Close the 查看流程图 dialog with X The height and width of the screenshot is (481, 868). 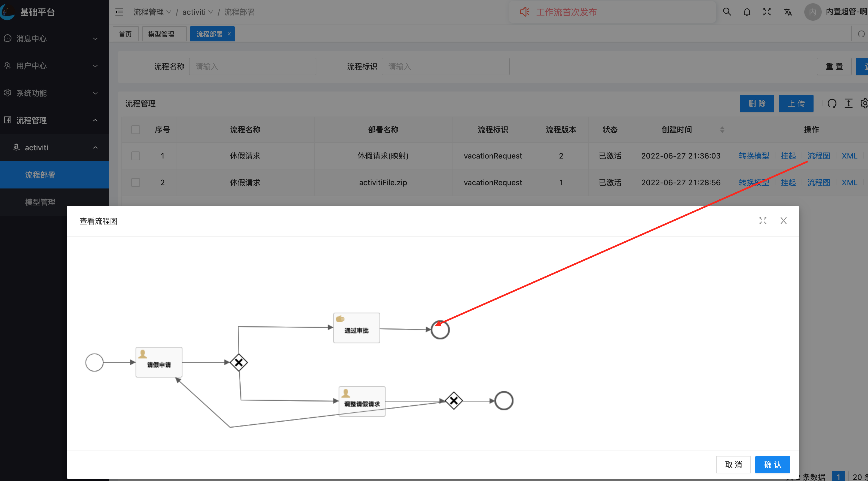pos(783,221)
